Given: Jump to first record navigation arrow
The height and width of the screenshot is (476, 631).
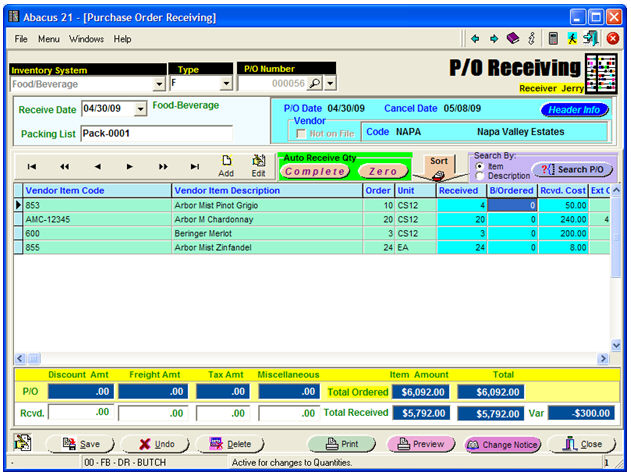Looking at the screenshot, I should click(x=32, y=167).
